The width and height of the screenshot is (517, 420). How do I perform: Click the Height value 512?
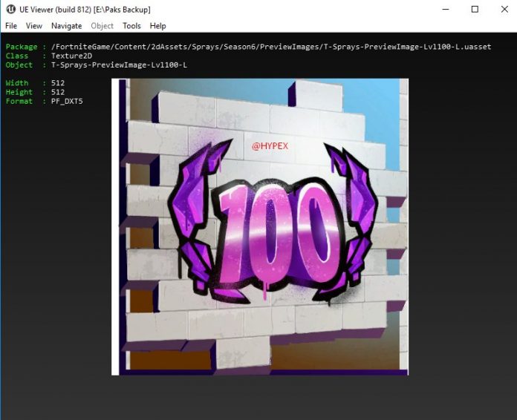click(x=58, y=92)
